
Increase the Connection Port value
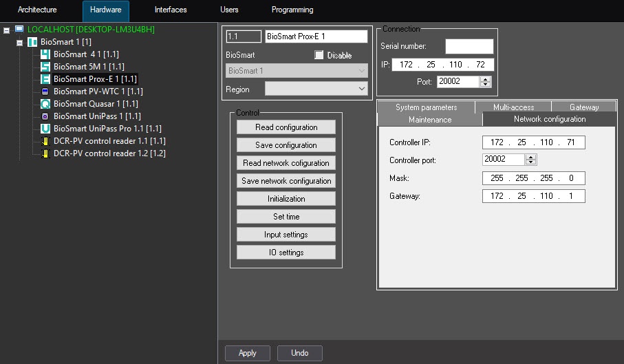coord(485,78)
